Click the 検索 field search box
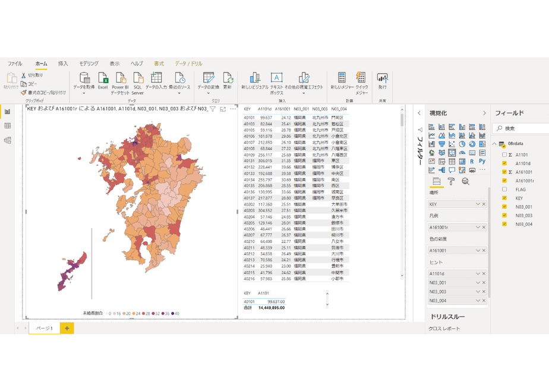Viewport: 549px width, 392px height. [x=520, y=128]
